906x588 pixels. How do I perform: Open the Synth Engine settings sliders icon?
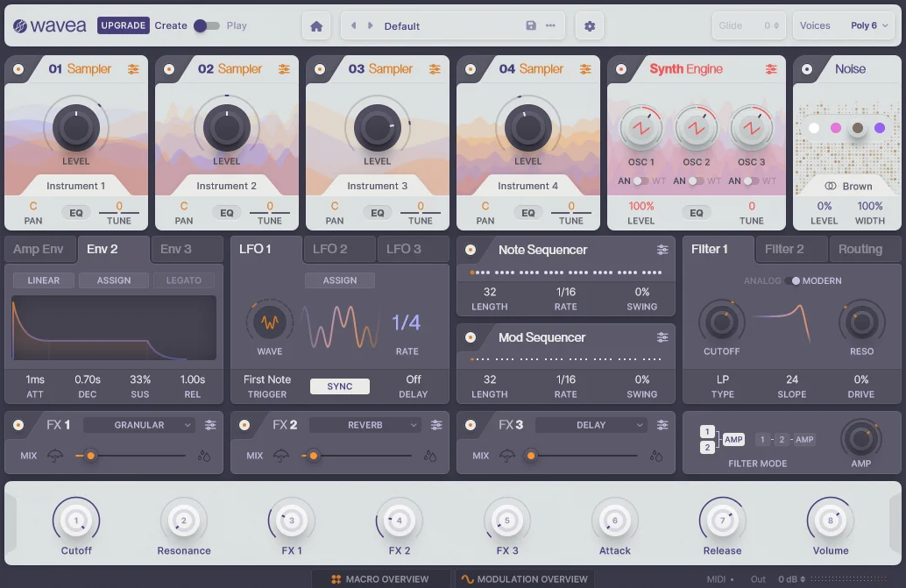click(771, 69)
